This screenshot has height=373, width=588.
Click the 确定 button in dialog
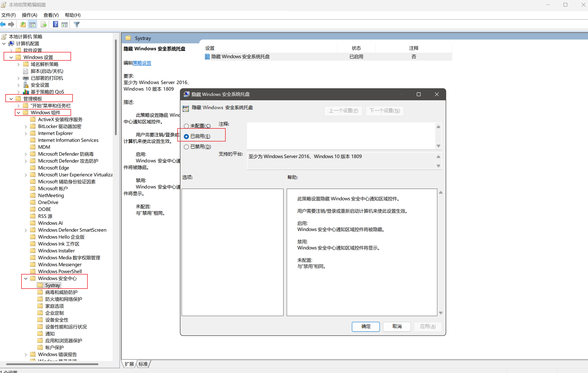click(365, 326)
